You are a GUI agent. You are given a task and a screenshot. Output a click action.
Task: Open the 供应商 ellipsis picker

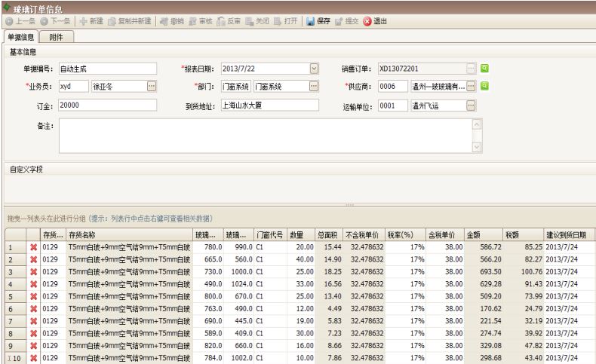pyautogui.click(x=471, y=87)
